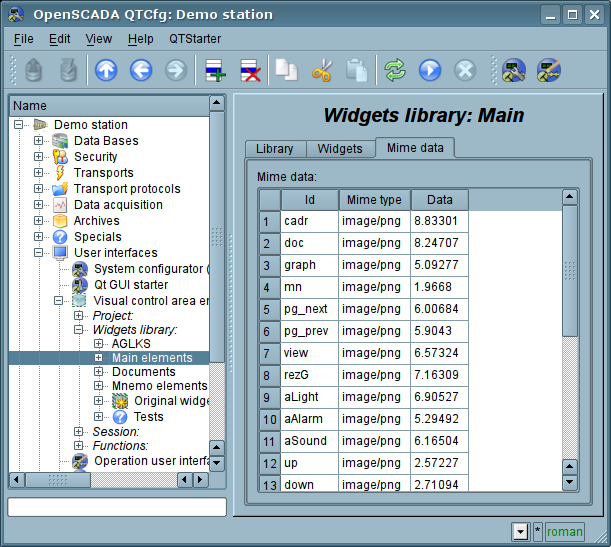Sort table by Mime type column header

pos(372,200)
